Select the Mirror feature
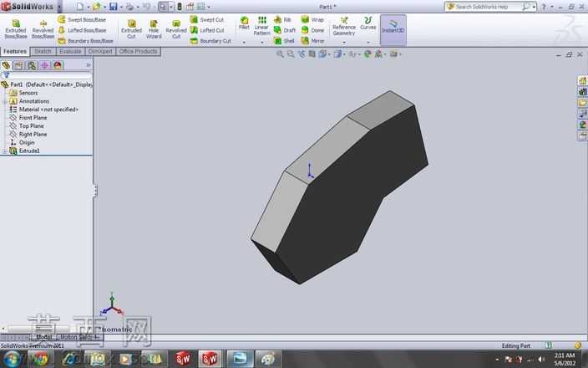Viewport: 588px width, 368px height. point(312,40)
